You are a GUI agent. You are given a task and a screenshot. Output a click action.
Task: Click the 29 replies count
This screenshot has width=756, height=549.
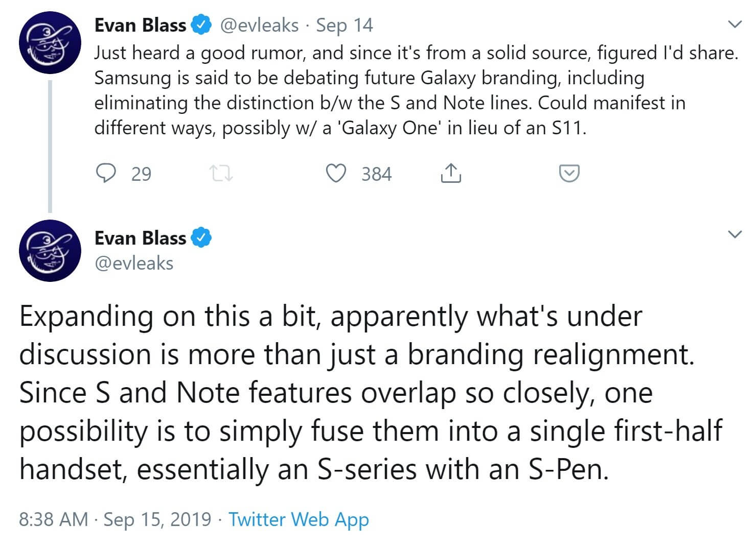pyautogui.click(x=141, y=174)
